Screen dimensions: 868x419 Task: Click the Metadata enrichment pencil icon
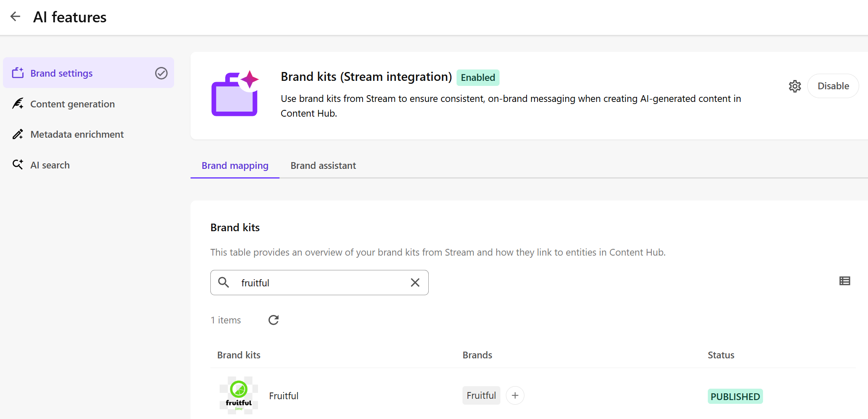click(x=18, y=134)
